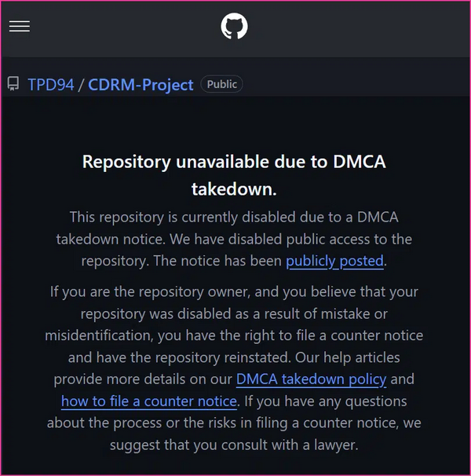The height and width of the screenshot is (476, 471).
Task: Open the DMCA takedown policy link
Action: (311, 379)
